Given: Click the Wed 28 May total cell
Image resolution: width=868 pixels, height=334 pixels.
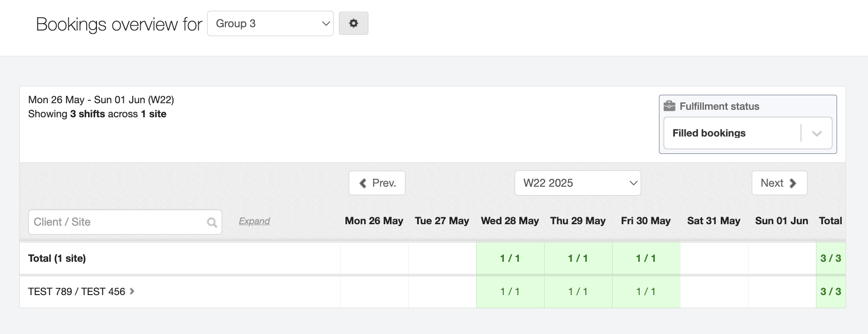Looking at the screenshot, I should pos(510,258).
